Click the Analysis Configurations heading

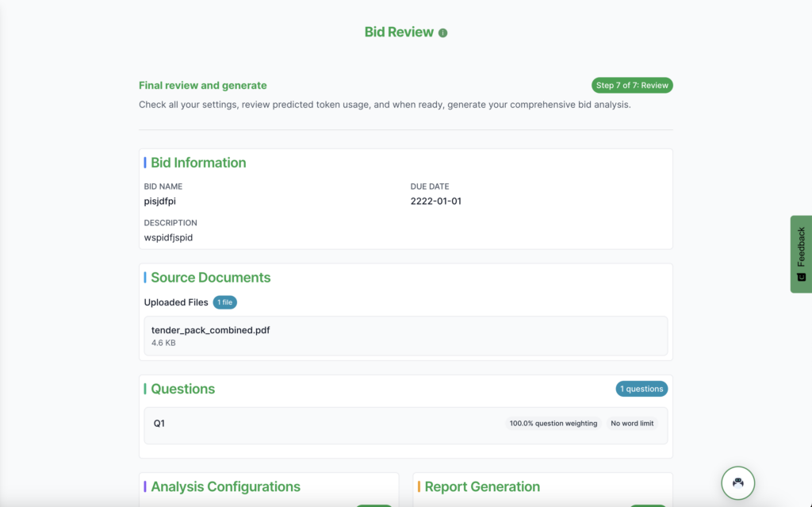(x=225, y=486)
